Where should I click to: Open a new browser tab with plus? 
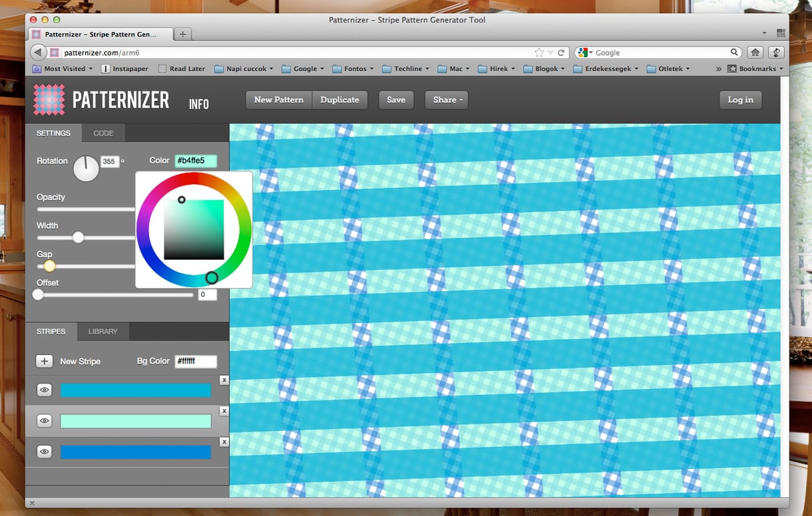[183, 34]
